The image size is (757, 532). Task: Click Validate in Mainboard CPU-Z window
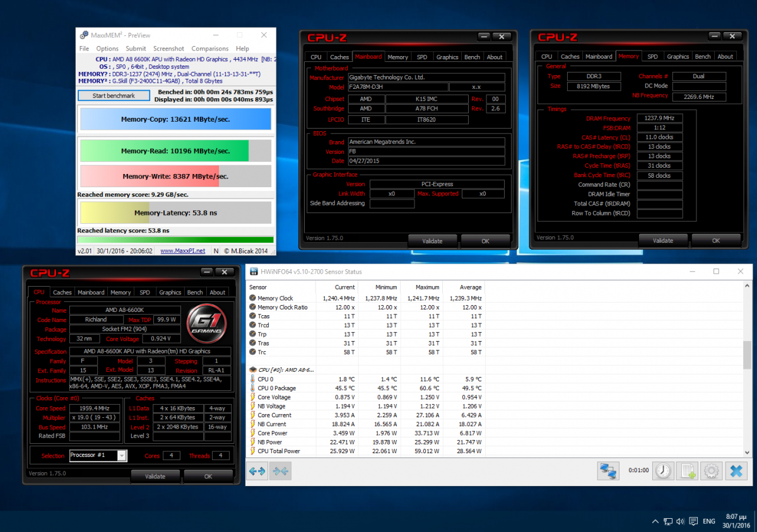coord(432,241)
